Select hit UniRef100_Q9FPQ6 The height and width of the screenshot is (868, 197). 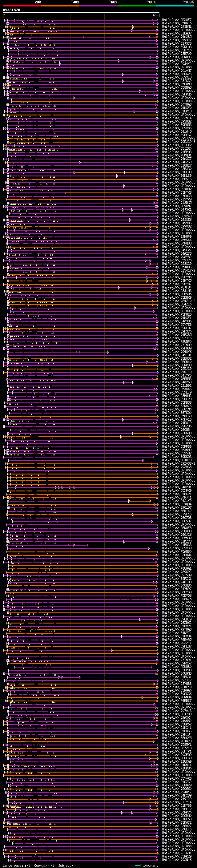[x=177, y=94]
